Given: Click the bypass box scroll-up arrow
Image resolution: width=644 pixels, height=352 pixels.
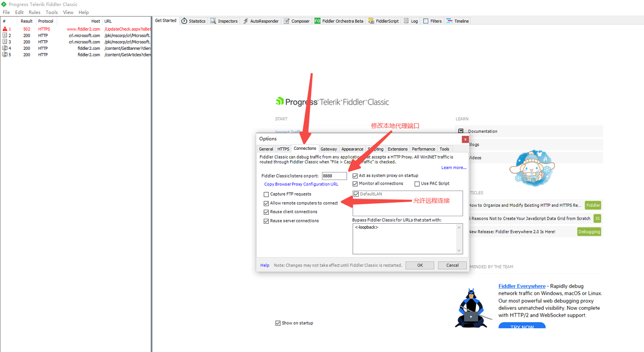Looking at the screenshot, I should (459, 227).
